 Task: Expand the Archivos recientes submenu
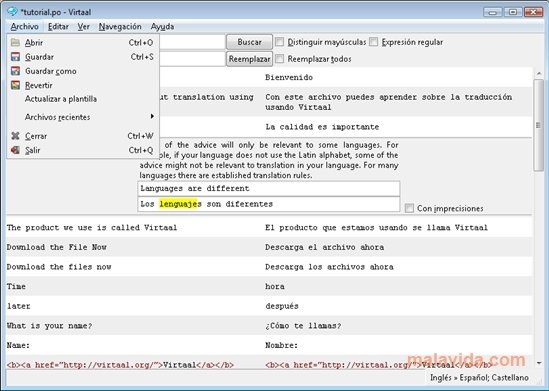coord(83,117)
